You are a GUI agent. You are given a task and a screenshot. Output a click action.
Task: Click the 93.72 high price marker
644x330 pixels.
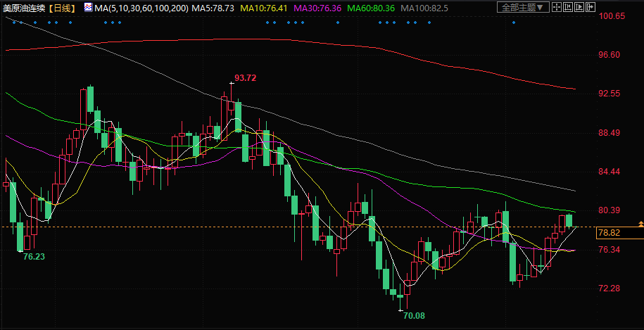(245, 77)
